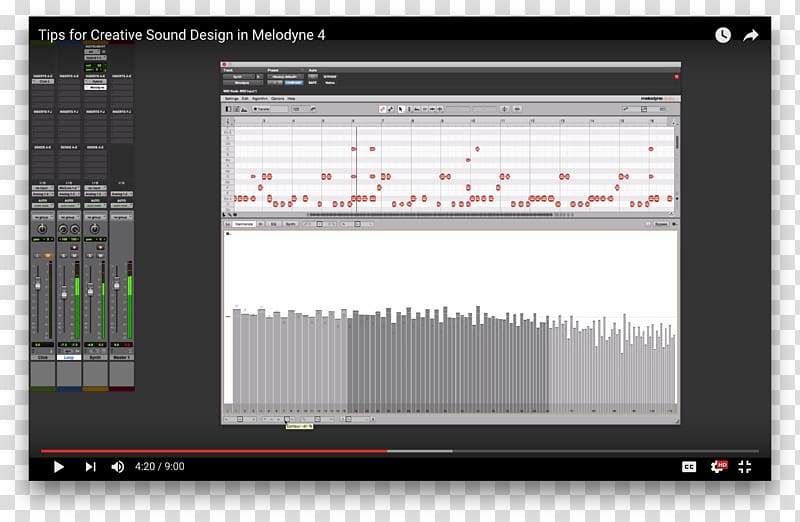800x522 pixels.
Task: Open the Click track automation mode dropdown
Action: tap(43, 205)
